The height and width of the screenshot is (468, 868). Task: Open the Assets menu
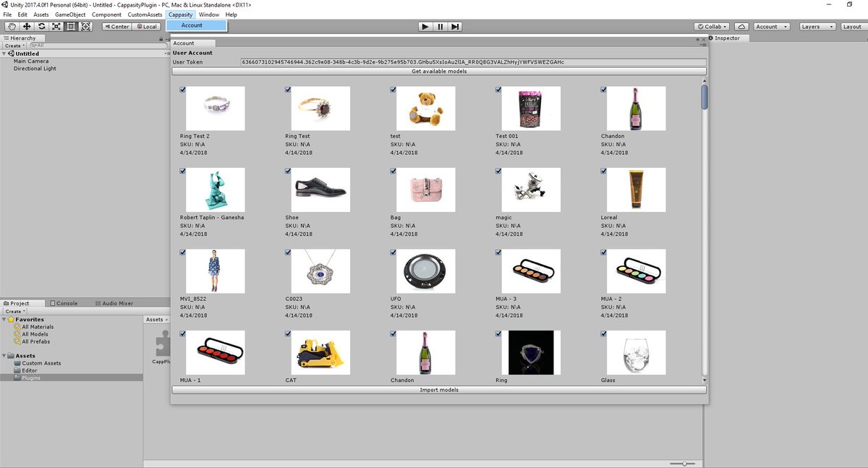coord(41,14)
